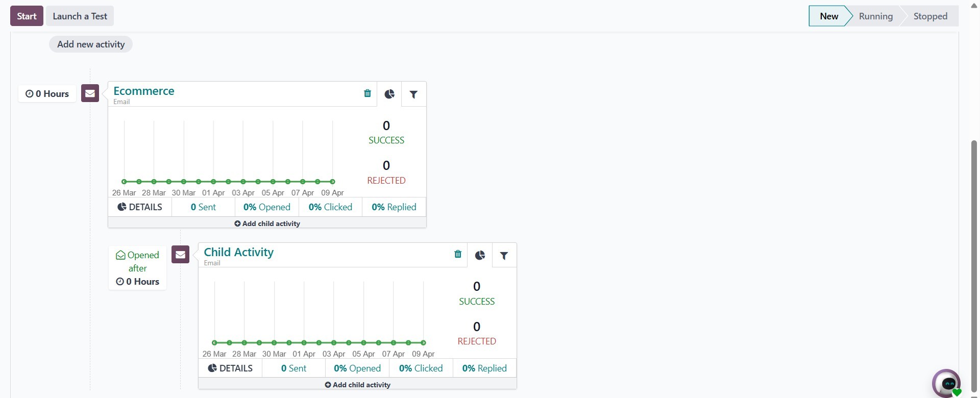The image size is (980, 398).
Task: Delete the Ecommerce activity with its trash icon
Action: pos(367,93)
